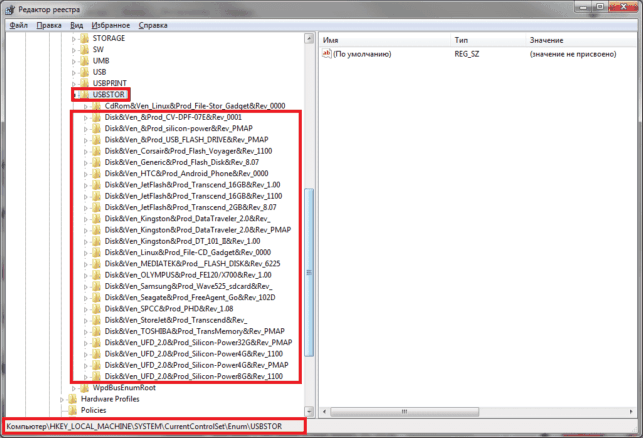Select Kingston DataTraveler_2.0&Rev_ key

(x=187, y=219)
